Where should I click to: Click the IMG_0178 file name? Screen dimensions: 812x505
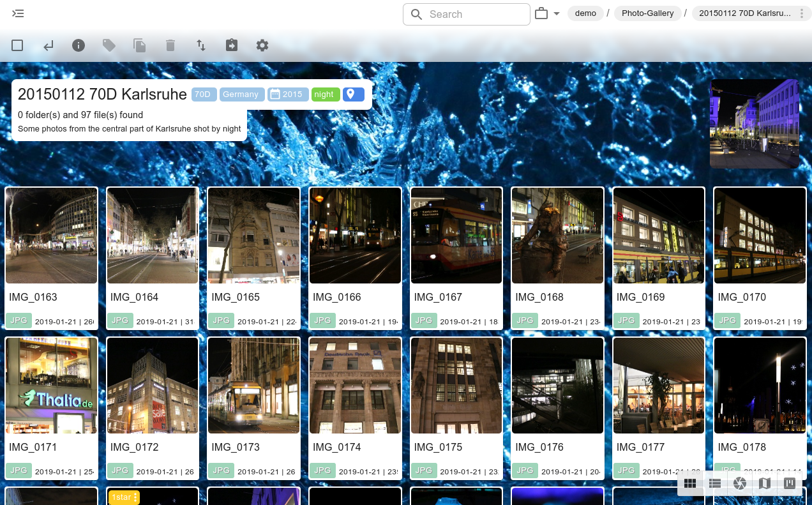pos(742,448)
